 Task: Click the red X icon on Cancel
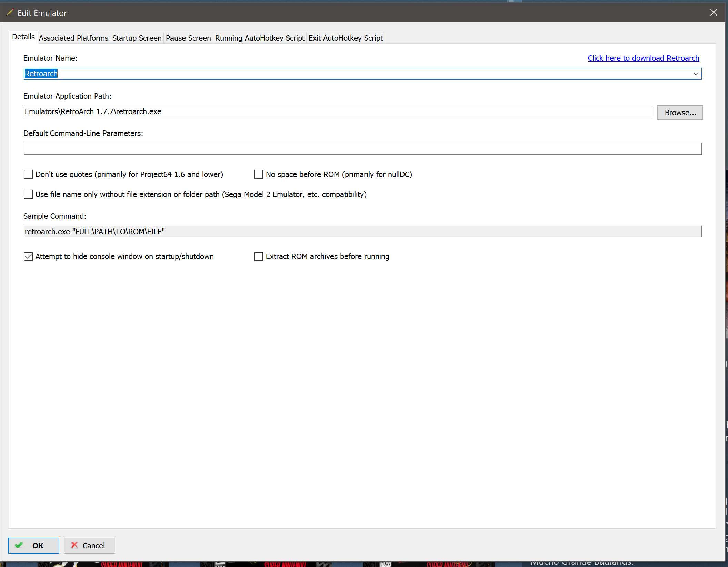74,545
